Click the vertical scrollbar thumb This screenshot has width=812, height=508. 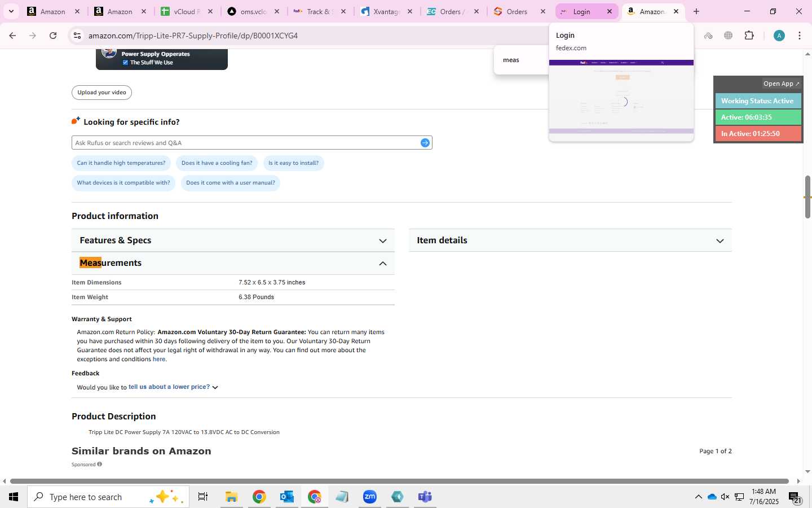click(x=807, y=197)
